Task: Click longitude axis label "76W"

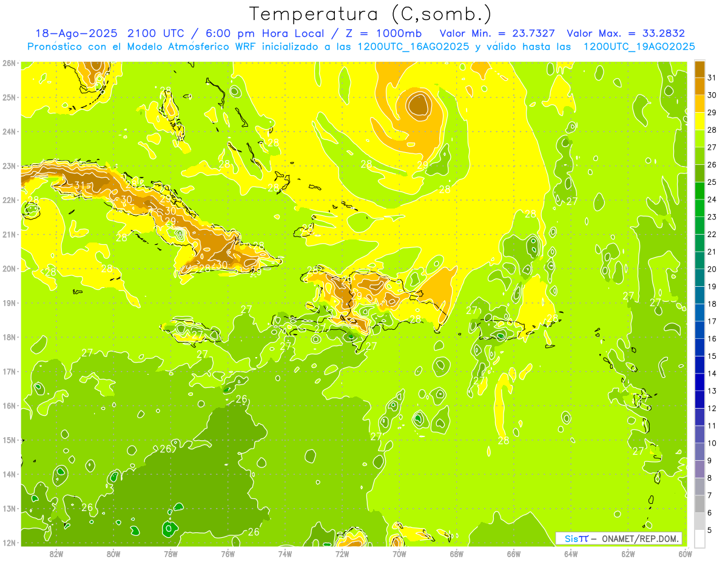Action: (x=227, y=553)
